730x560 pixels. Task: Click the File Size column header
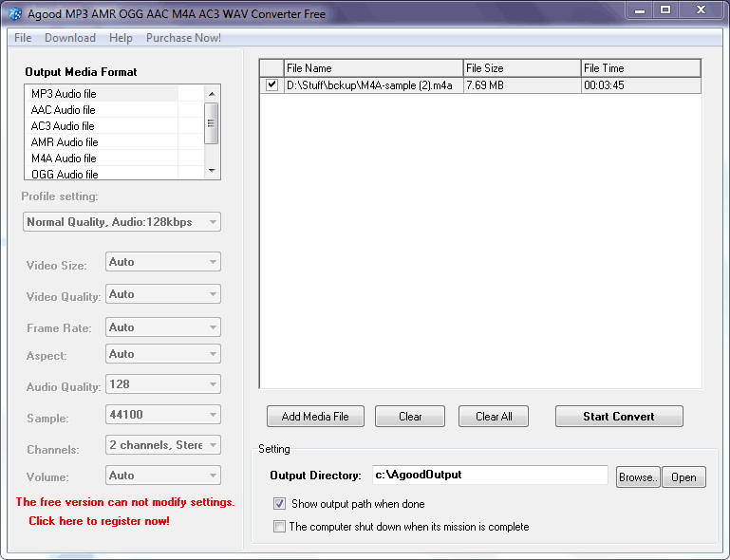pyautogui.click(x=522, y=68)
